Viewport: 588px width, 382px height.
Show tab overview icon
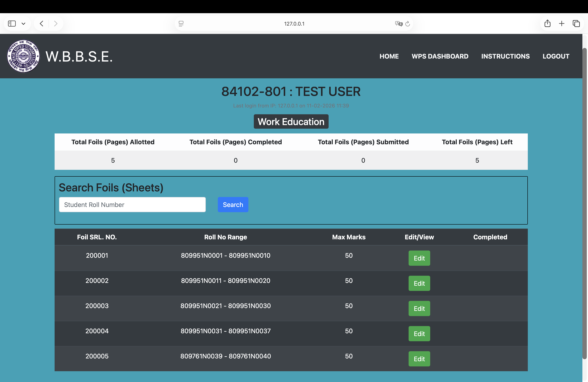[x=576, y=24]
